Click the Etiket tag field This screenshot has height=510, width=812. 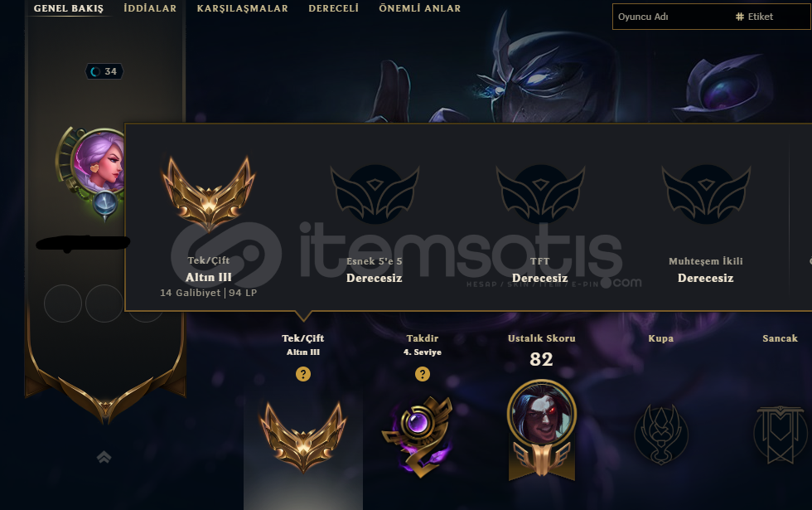[x=771, y=17]
